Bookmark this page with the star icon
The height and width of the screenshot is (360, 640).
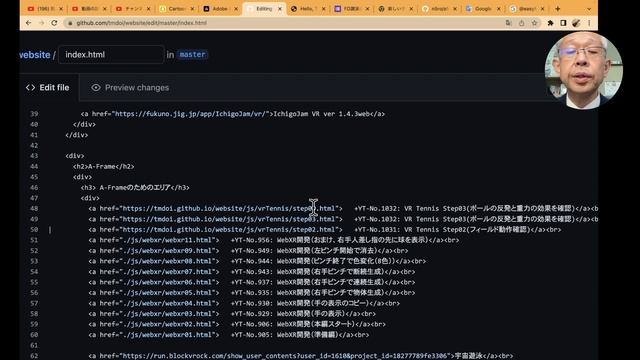click(x=535, y=23)
